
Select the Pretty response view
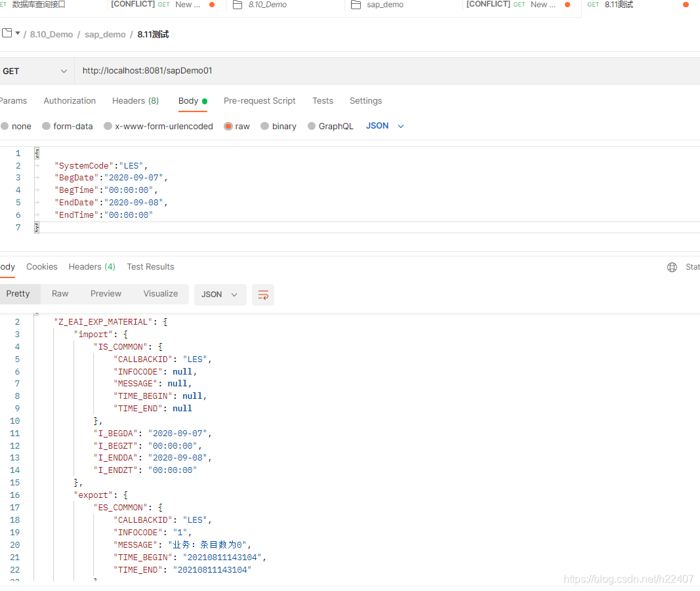(18, 294)
